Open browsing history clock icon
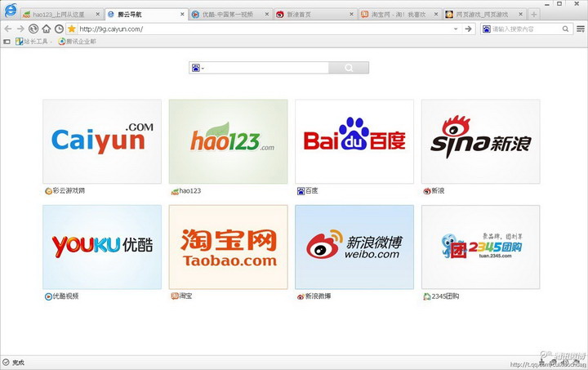Viewport: 588px width, 370px height. tap(59, 29)
